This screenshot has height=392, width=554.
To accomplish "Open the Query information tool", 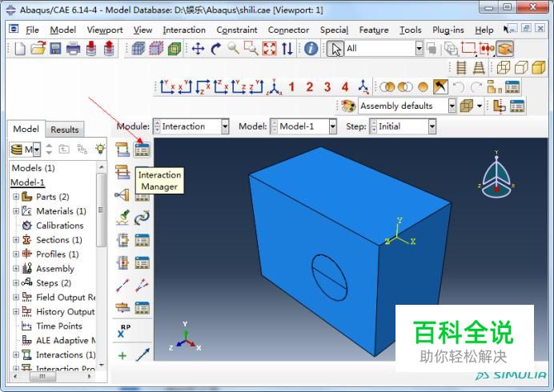I will coord(311,48).
